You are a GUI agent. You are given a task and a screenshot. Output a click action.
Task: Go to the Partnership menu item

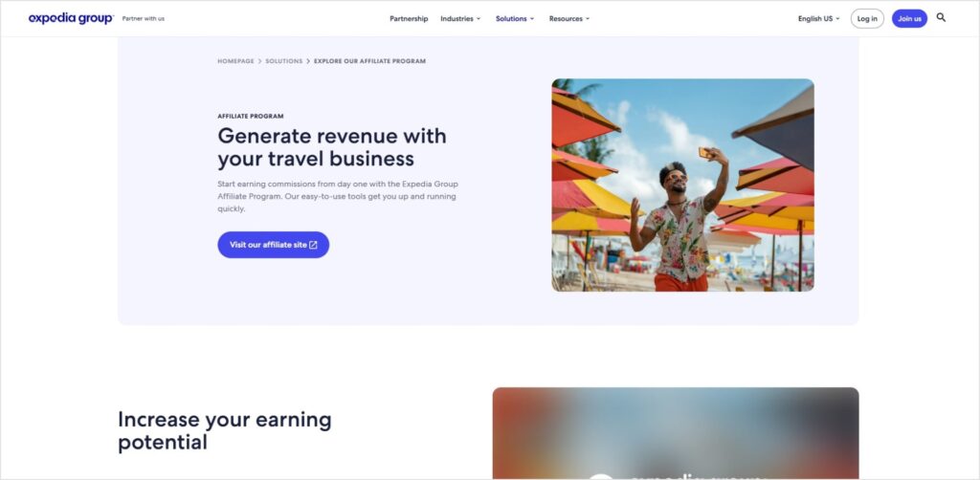coord(409,19)
